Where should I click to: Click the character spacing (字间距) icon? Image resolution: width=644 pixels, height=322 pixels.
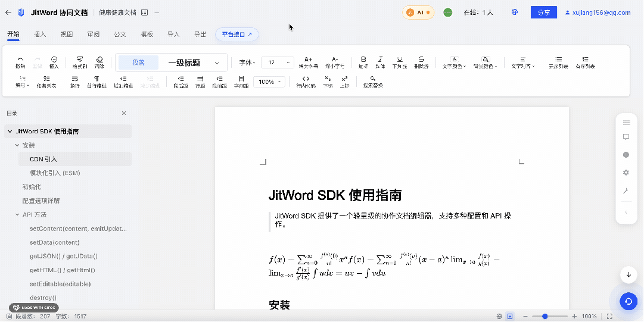pos(241,82)
